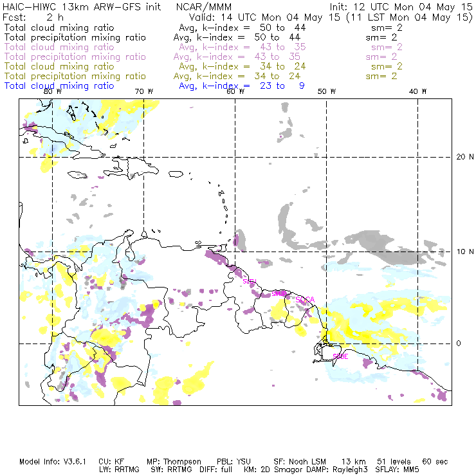The image size is (476, 476).
Task: Click the "SW: RRTMG" model setting
Action: pyautogui.click(x=172, y=470)
